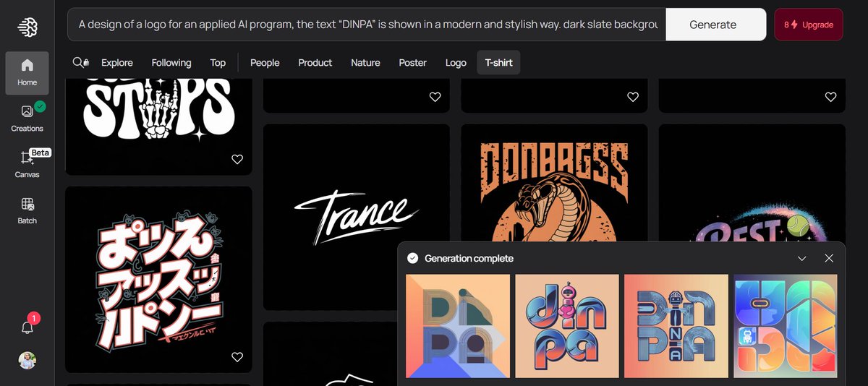The image size is (868, 386).
Task: Open third generated DINPA robot logo
Action: [x=676, y=326]
